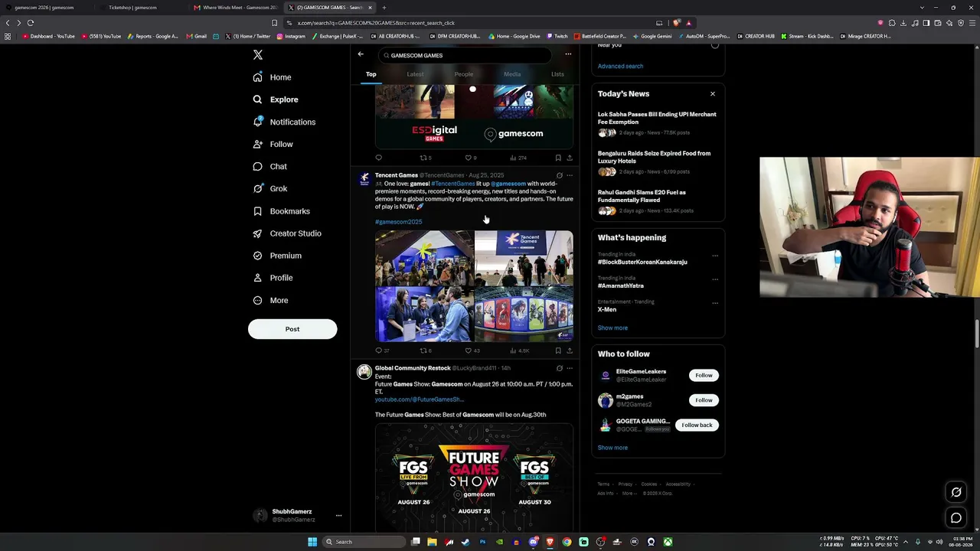980x551 pixels.
Task: Open the Advanced search link
Action: (620, 66)
